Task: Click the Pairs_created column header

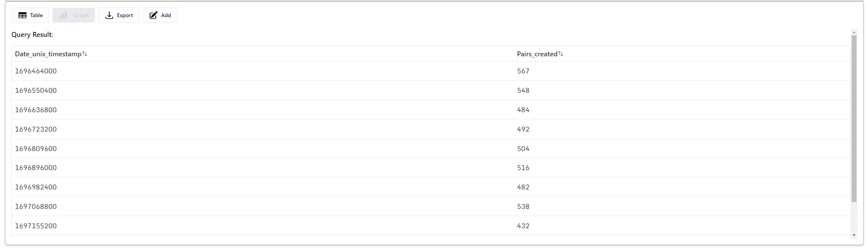Action: 537,54
